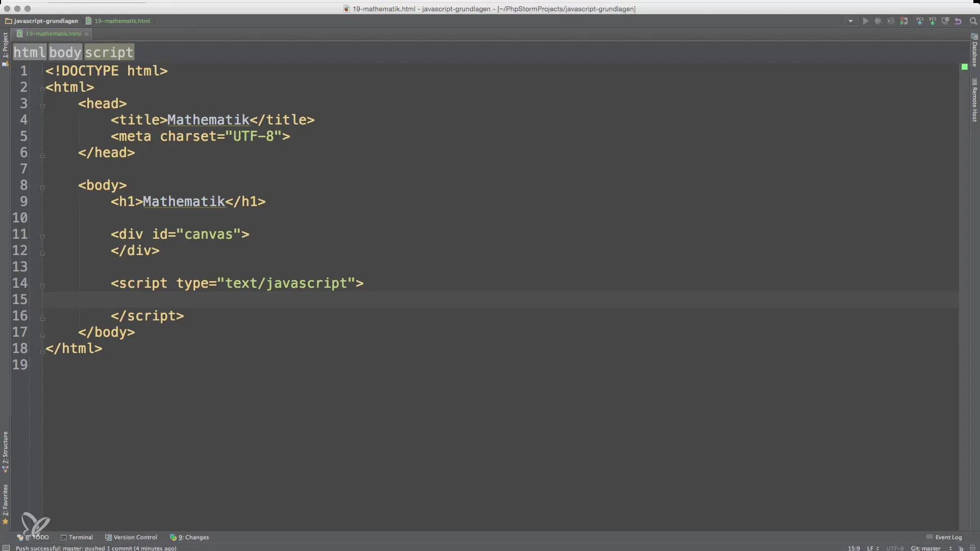Click the Hector inspections icon in status bar
This screenshot has height=551, width=980.
972,548
